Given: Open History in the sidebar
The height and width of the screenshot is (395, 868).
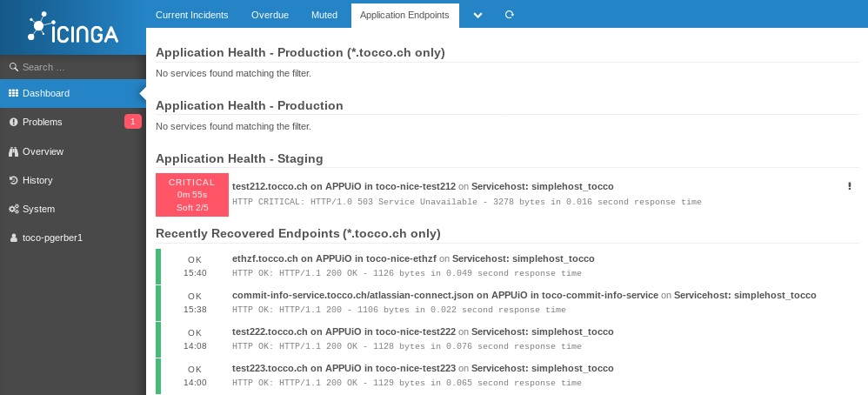Looking at the screenshot, I should [x=73, y=180].
